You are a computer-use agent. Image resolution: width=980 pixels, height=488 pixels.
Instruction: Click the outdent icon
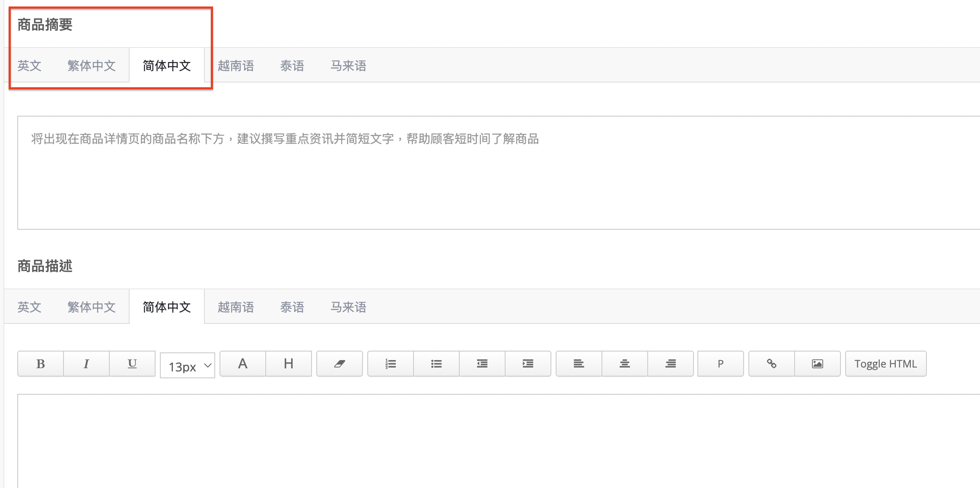pos(482,364)
